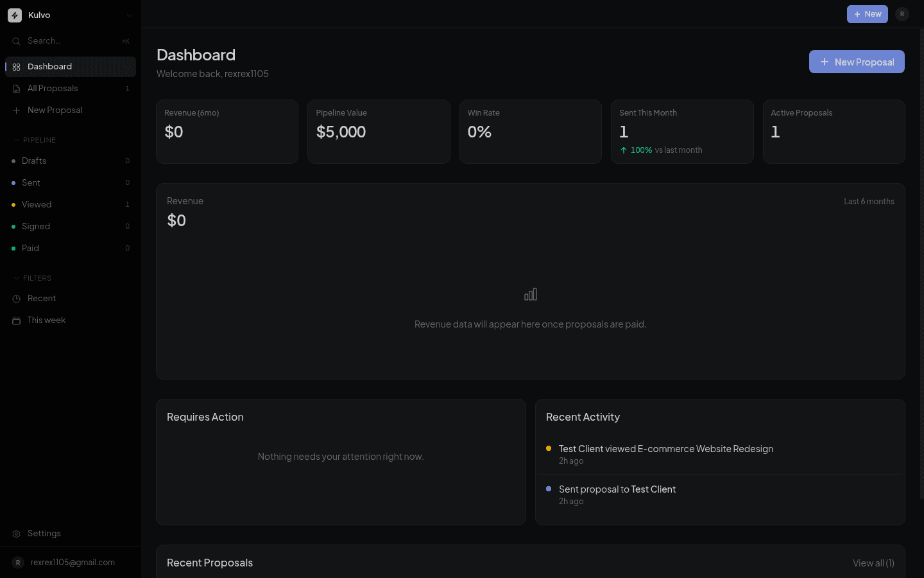
Task: Open the Settings gear icon
Action: (x=16, y=533)
